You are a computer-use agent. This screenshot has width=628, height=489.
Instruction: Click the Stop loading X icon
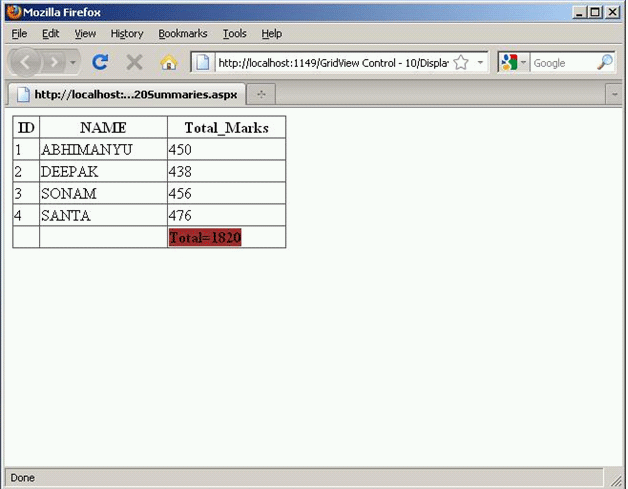pos(134,62)
